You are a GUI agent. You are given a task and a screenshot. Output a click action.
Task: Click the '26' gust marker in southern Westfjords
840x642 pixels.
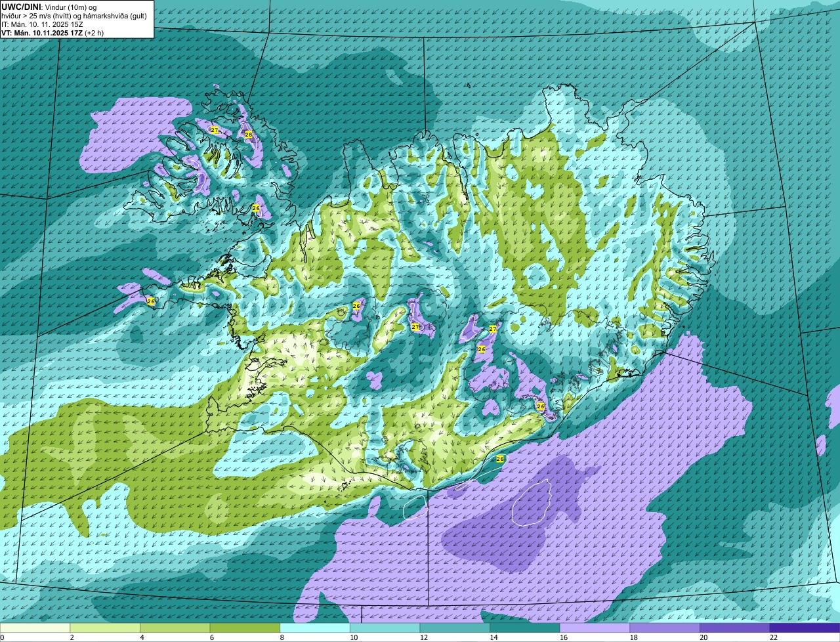click(x=256, y=208)
